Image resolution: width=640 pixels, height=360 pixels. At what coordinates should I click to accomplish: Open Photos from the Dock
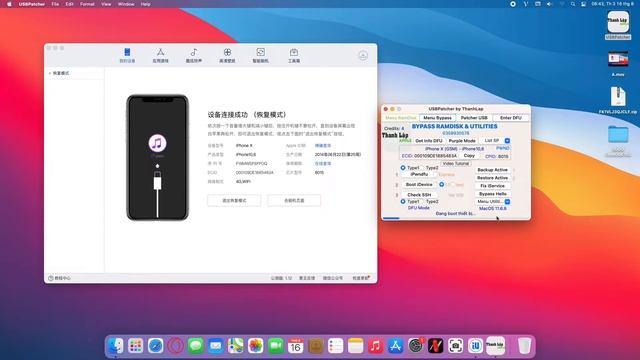(x=256, y=346)
